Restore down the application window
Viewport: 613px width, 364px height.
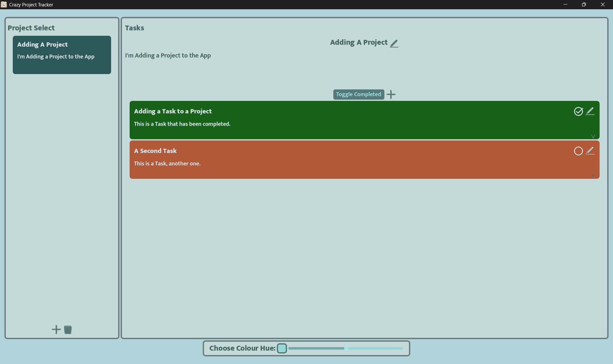point(584,4)
